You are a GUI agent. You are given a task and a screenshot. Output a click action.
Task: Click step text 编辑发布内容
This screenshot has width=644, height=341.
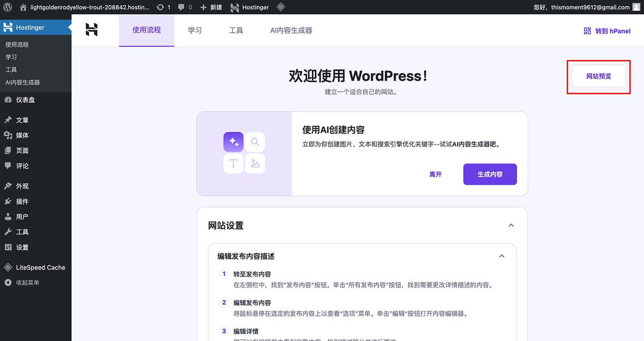(x=252, y=303)
